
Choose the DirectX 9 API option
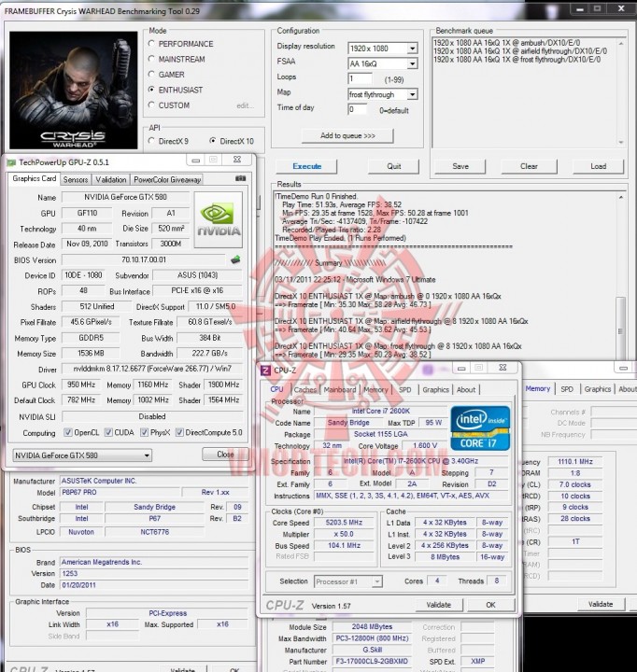click(151, 141)
